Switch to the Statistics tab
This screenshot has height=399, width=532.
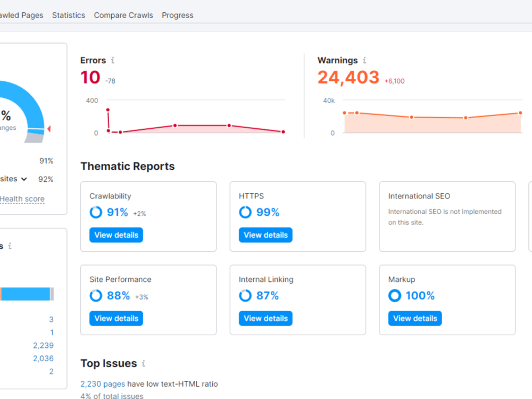(x=69, y=15)
